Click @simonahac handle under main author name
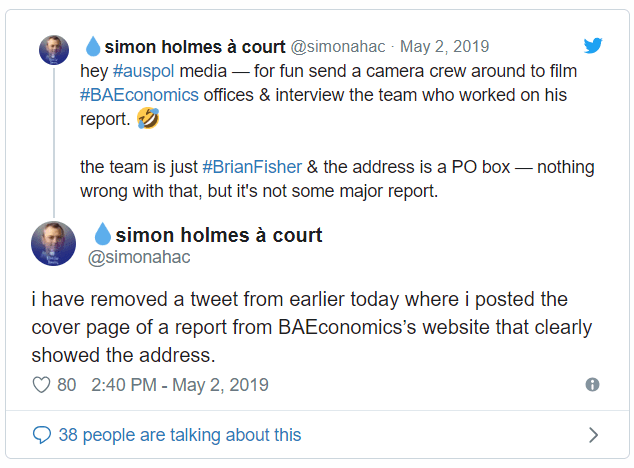634x468 pixels. coord(139,258)
